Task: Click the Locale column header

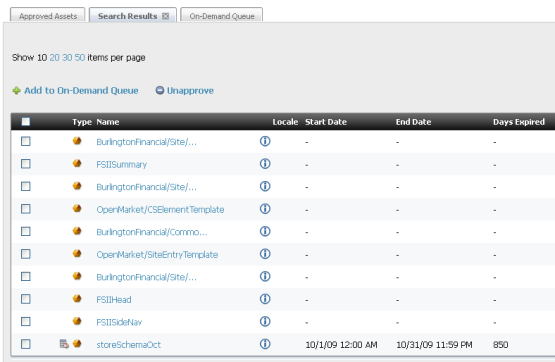Action: click(x=285, y=122)
